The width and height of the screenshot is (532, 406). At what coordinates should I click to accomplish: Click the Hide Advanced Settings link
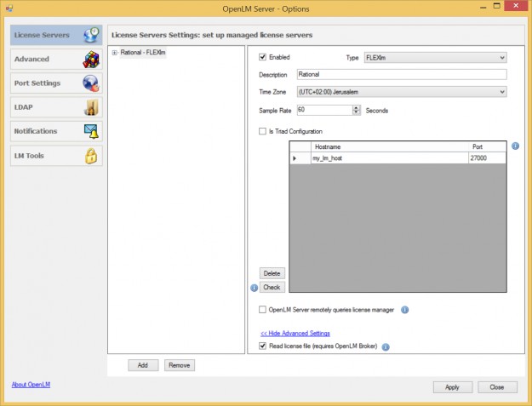tap(295, 333)
